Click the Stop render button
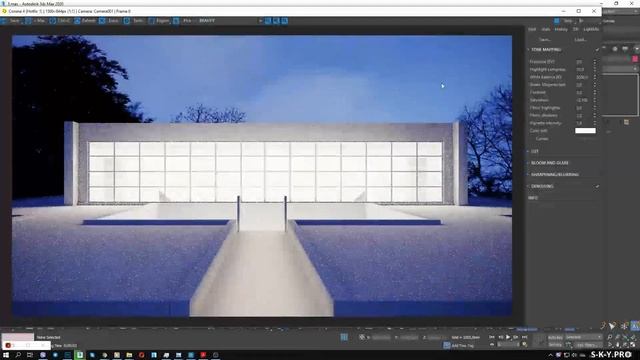The image size is (640, 360). click(564, 21)
